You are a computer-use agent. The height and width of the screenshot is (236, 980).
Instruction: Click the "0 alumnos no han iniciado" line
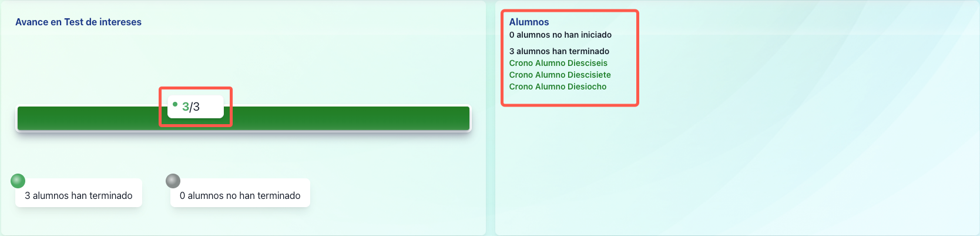[560, 35]
